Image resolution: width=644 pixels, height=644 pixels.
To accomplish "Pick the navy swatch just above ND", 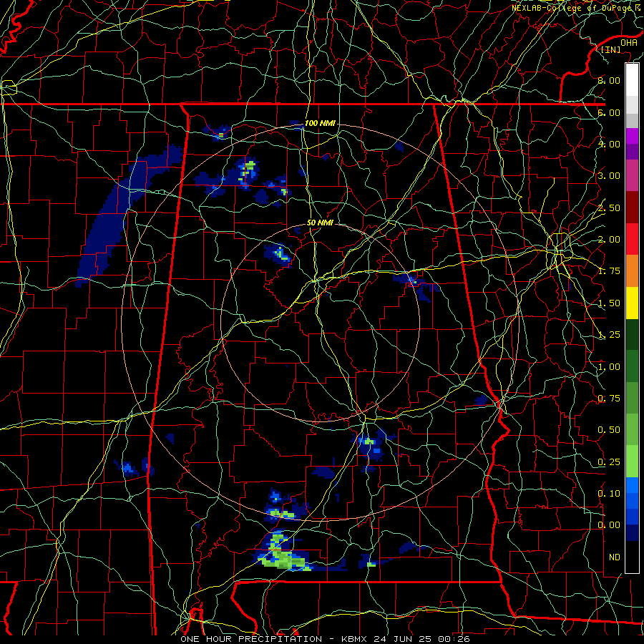I will point(632,533).
